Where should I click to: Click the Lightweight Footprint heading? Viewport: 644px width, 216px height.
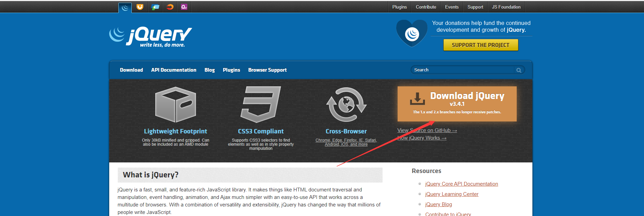175,131
